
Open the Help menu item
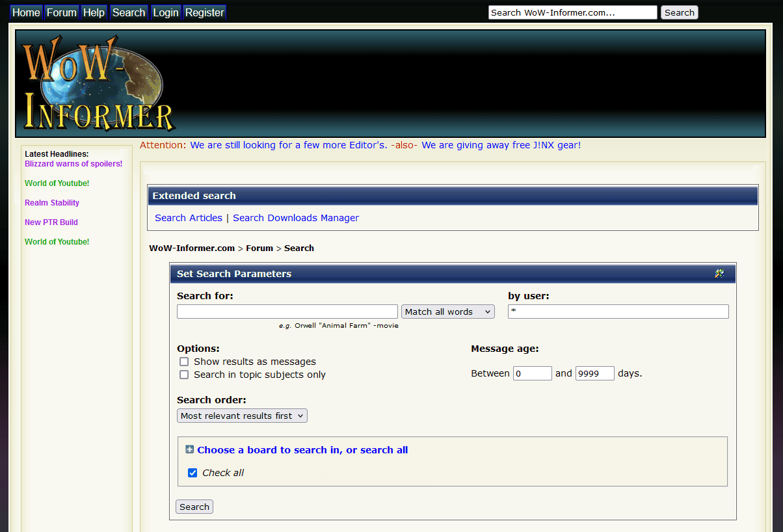click(94, 12)
